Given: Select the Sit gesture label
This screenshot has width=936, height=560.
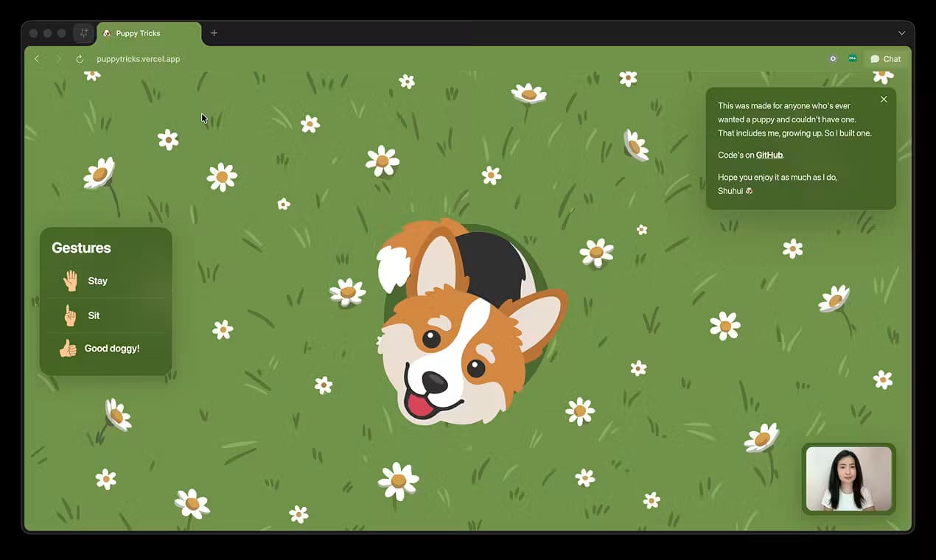Looking at the screenshot, I should tap(94, 315).
